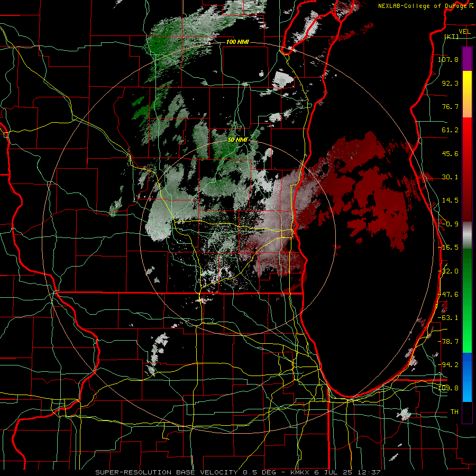The width and height of the screenshot is (476, 476).
Task: Click the 61.2 velocity scale value
Action: [x=450, y=130]
